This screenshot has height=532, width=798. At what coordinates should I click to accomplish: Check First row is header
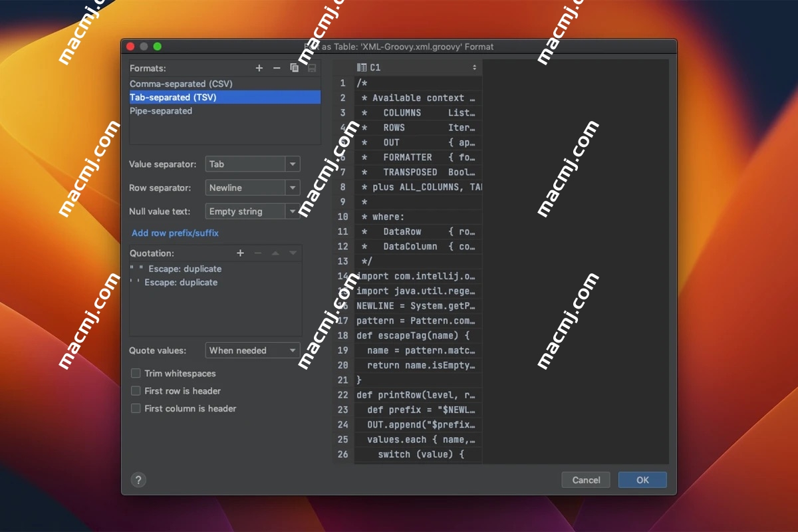[x=136, y=391]
